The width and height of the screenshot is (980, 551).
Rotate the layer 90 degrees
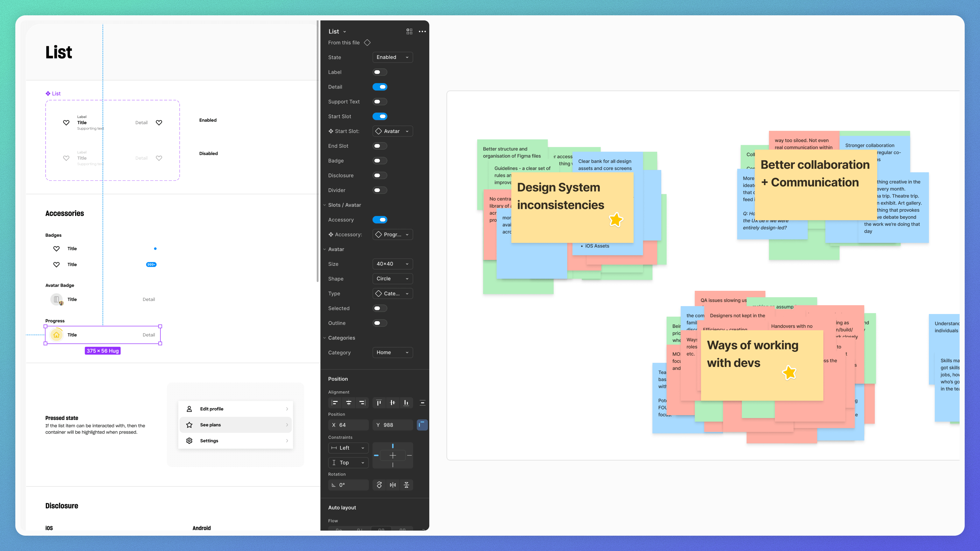[379, 485]
